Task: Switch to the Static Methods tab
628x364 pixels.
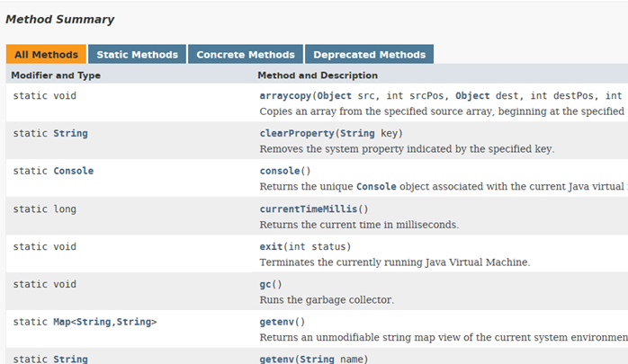Action: coord(137,54)
